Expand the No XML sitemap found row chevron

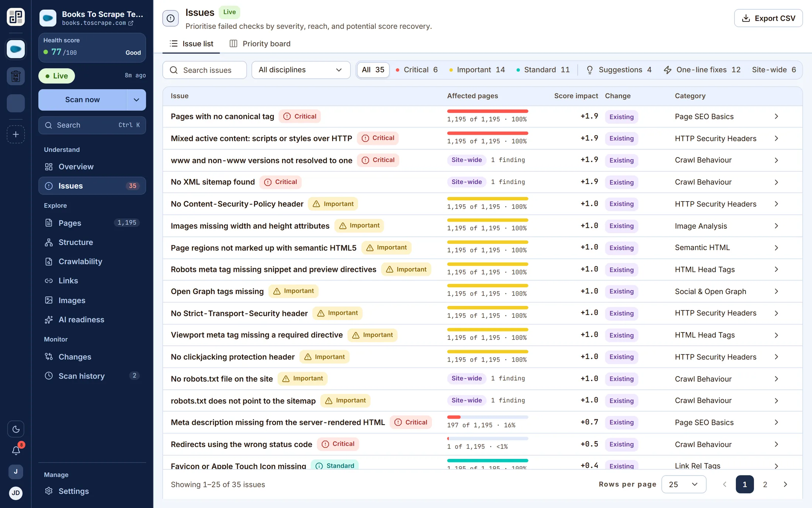click(x=776, y=182)
